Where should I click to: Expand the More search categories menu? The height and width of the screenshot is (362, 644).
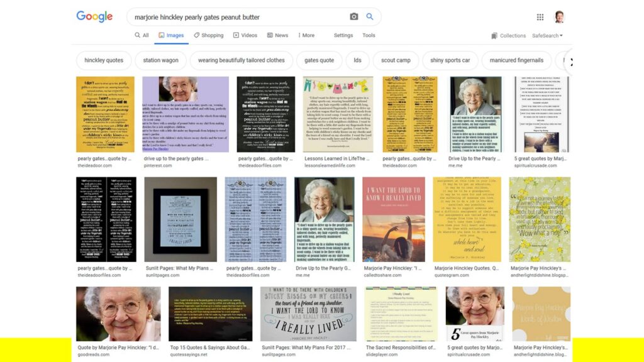coord(306,35)
